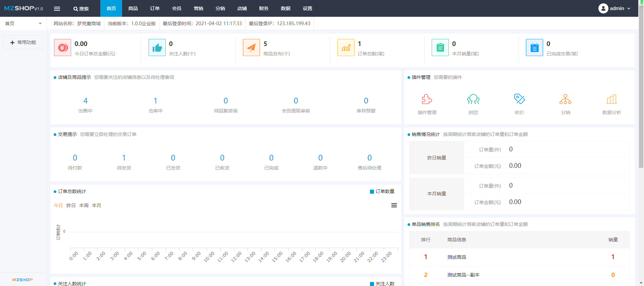Open the order chart export menu

(x=394, y=205)
